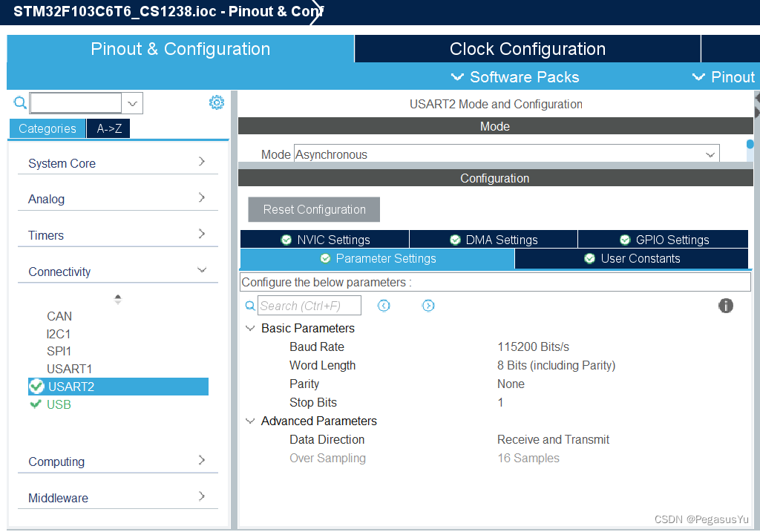The image size is (760, 532).
Task: Open the parameter info icon
Action: coord(726,305)
